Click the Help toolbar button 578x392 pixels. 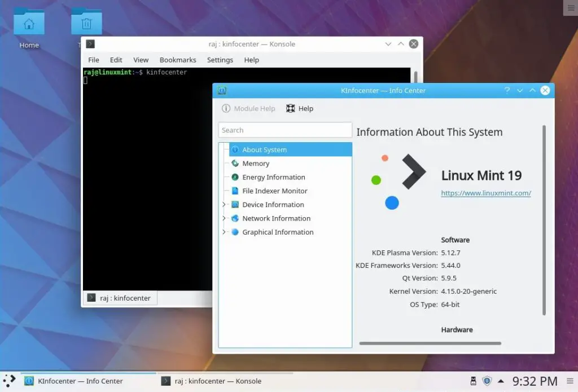(300, 108)
